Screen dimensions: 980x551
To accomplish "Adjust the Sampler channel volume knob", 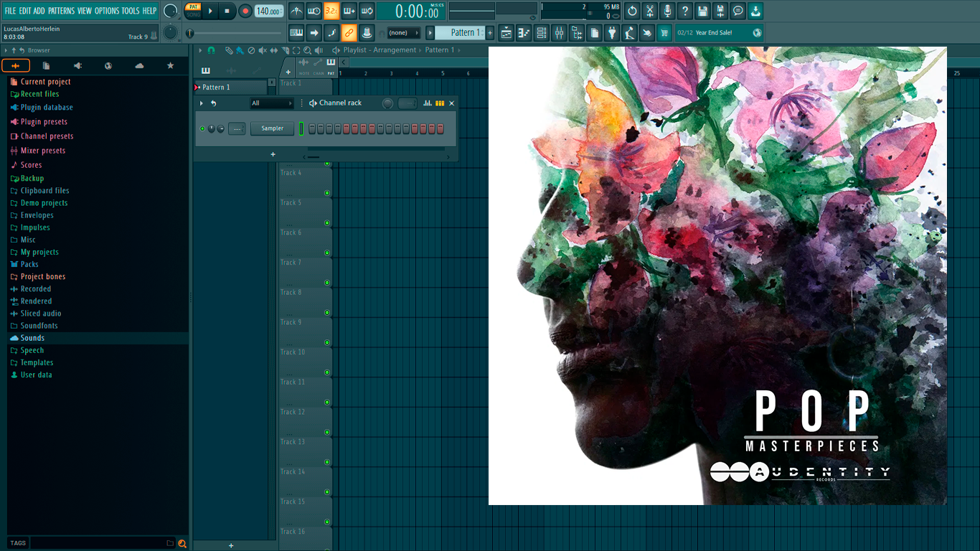I will (220, 128).
